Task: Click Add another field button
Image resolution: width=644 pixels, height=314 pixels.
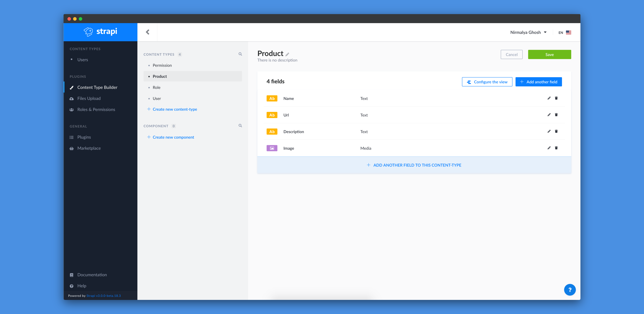Action: click(539, 82)
